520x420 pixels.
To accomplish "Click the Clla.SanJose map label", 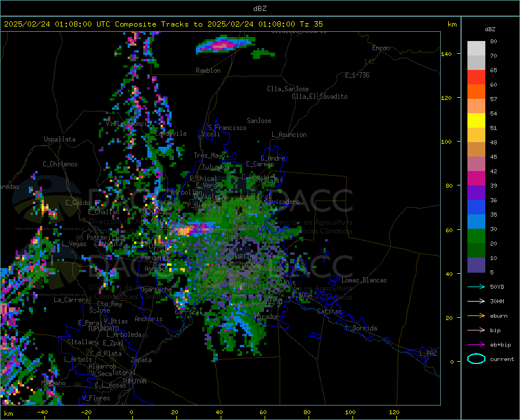I will click(x=288, y=89).
